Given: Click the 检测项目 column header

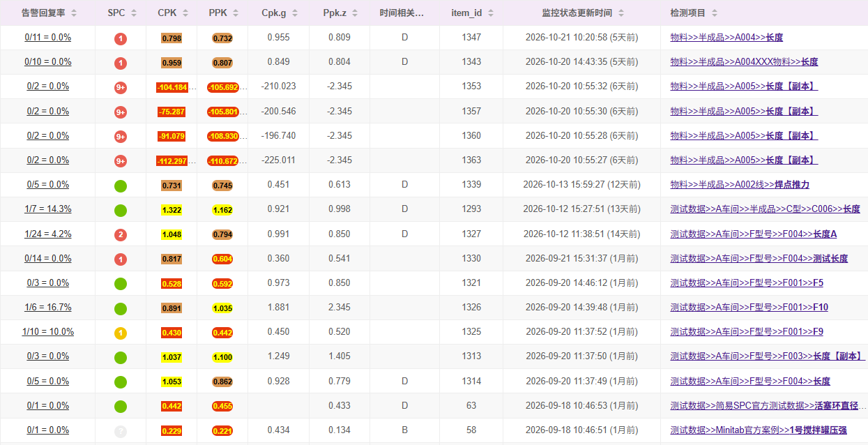Looking at the screenshot, I should (687, 13).
